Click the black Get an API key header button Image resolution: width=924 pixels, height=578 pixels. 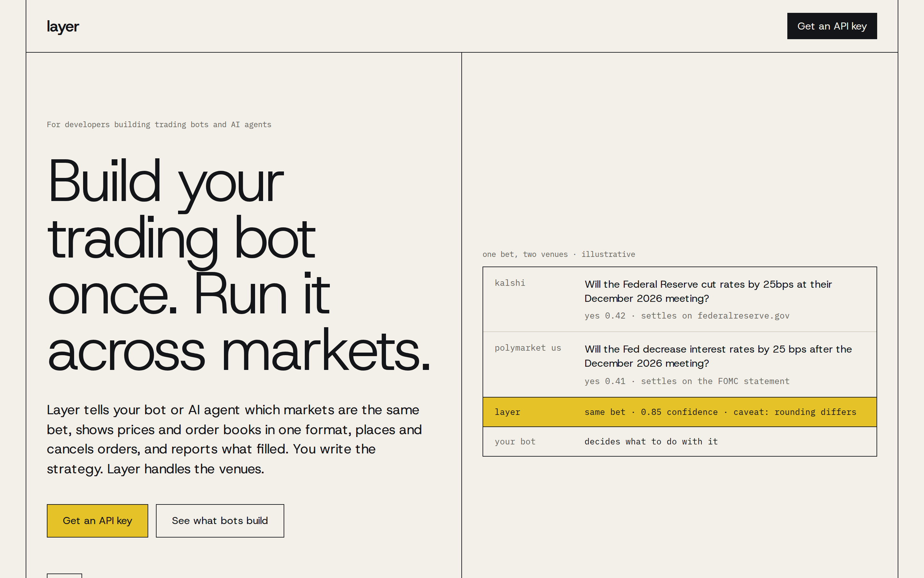click(832, 26)
